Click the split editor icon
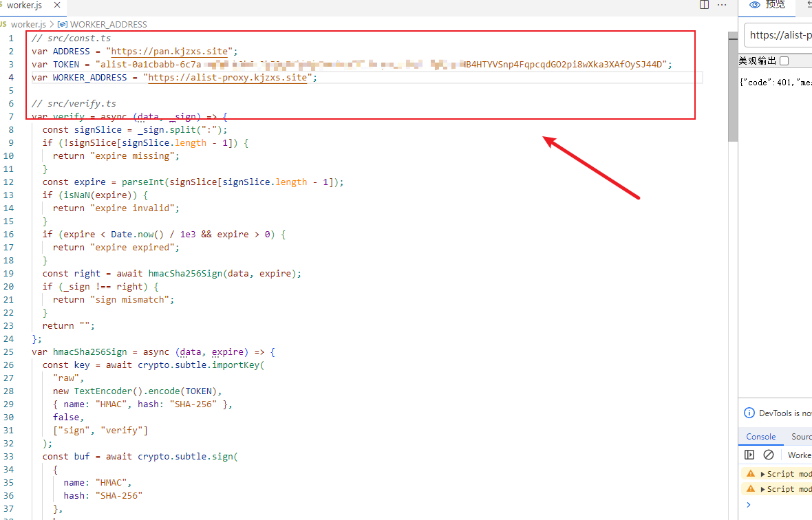Viewport: 812px width, 520px height. click(704, 5)
